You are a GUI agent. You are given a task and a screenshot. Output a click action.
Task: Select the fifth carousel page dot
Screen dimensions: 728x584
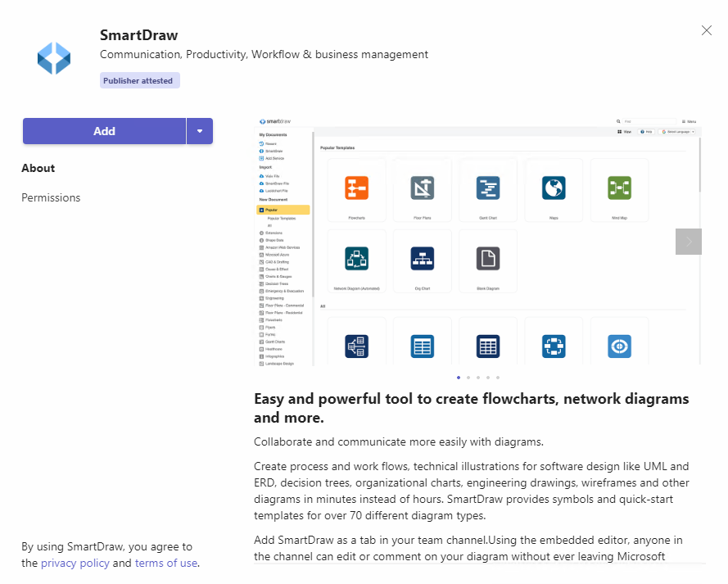(x=498, y=378)
